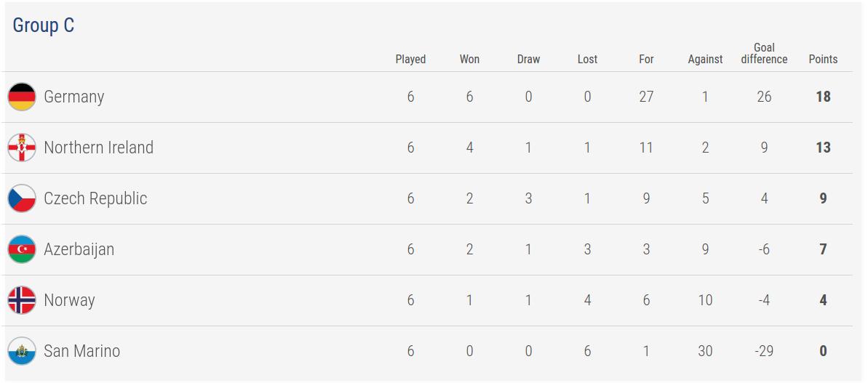Viewport: 868px width, 383px height.
Task: Click the Goal difference column header
Action: (x=764, y=54)
